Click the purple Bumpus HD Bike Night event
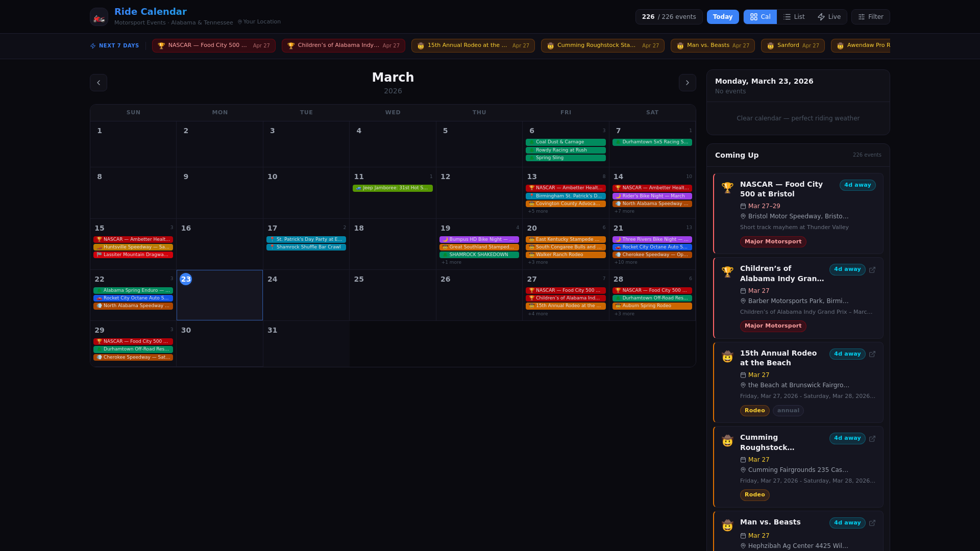The height and width of the screenshot is (551, 980). 479,239
